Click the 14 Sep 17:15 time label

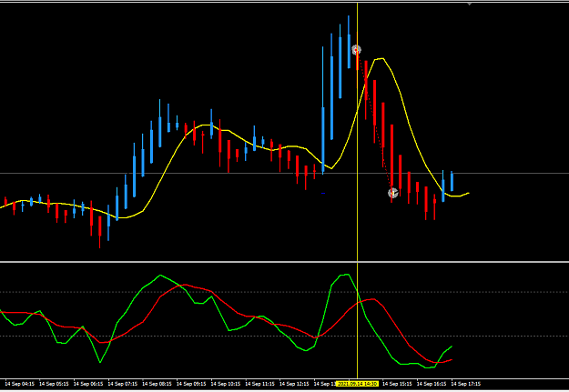point(466,384)
